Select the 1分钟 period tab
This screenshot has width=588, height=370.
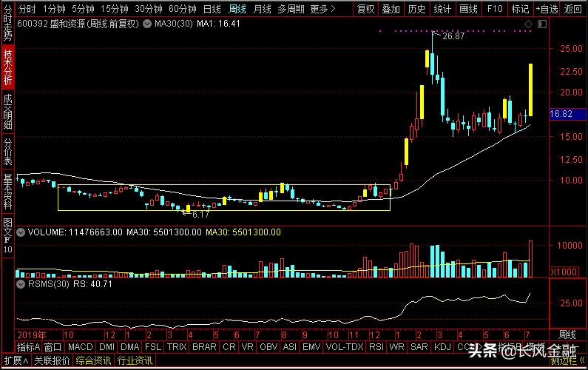point(54,9)
